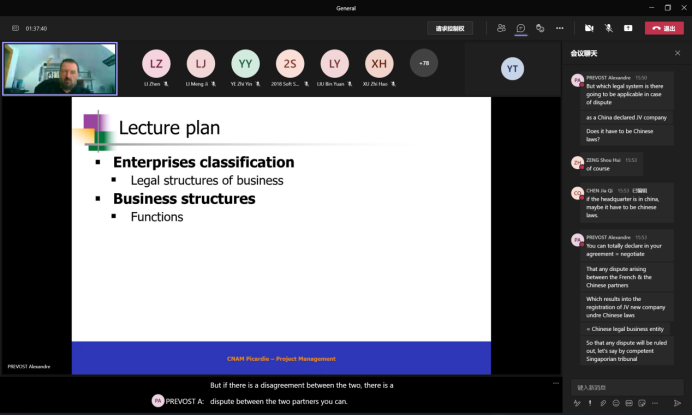Unmute the microphone
Viewport: 693px width, 416px height.
[x=608, y=28]
